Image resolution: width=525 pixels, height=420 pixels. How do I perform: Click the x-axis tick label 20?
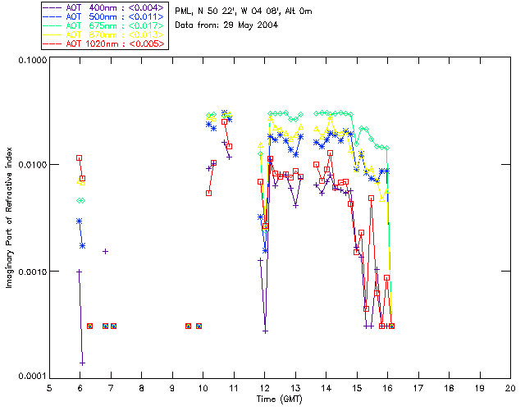click(510, 388)
